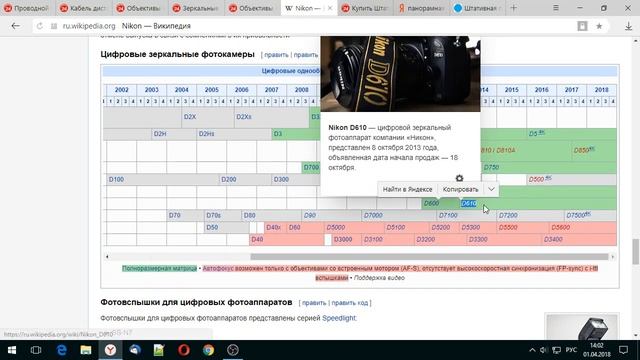
Task: Open the D5100 camera link
Action: 396,227
